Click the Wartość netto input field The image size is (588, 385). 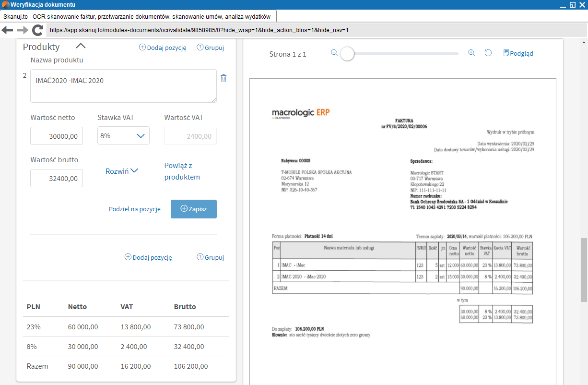[57, 136]
